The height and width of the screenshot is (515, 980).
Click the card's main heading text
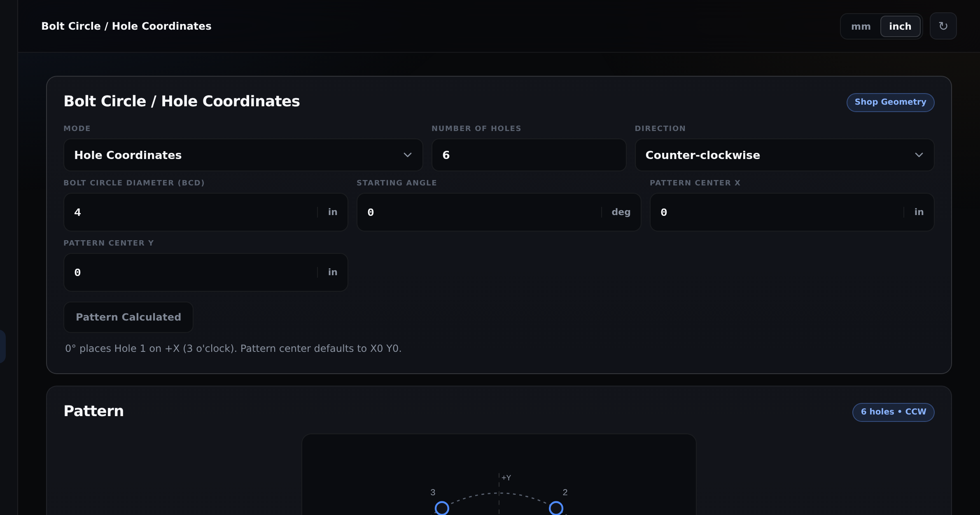[x=182, y=101]
